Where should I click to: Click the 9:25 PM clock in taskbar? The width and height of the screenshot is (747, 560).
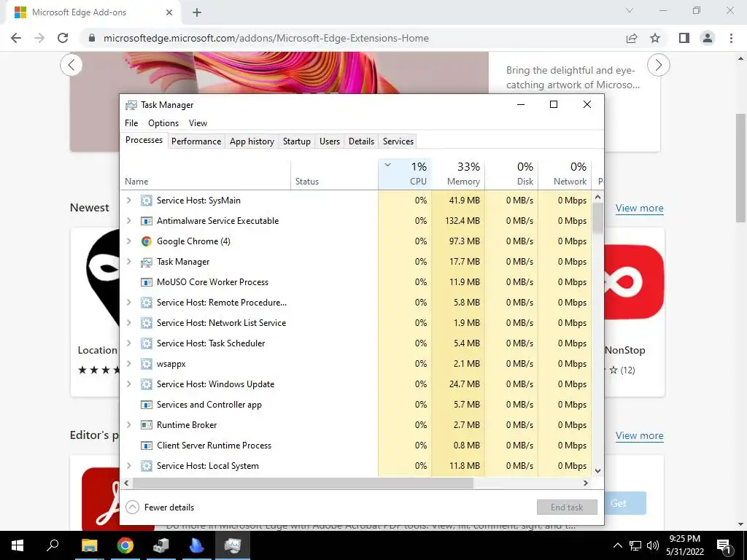pos(684,539)
